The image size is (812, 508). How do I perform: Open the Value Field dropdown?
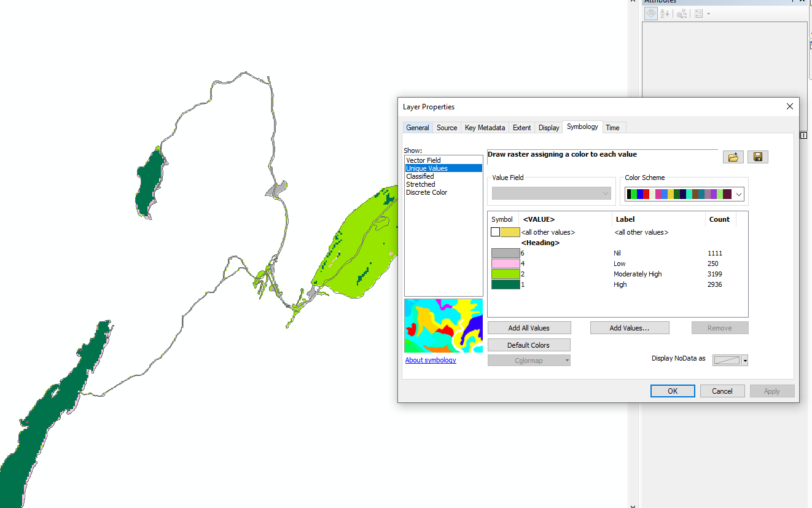(552, 193)
